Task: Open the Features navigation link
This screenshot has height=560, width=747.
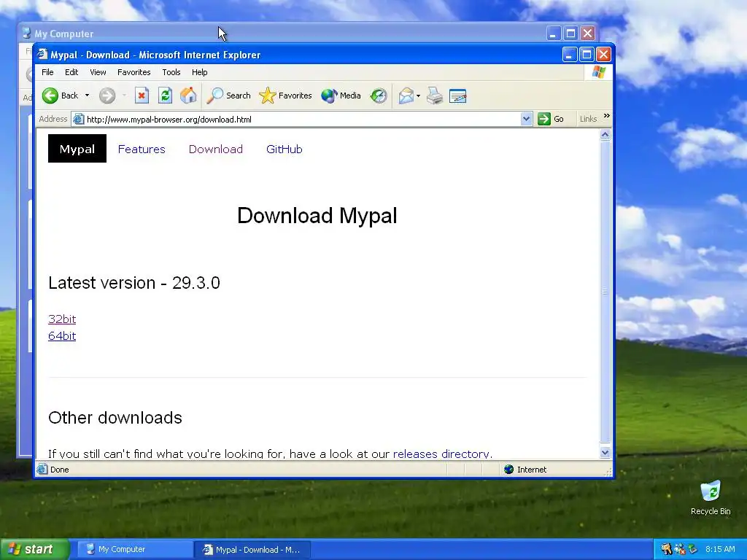Action: click(x=142, y=149)
